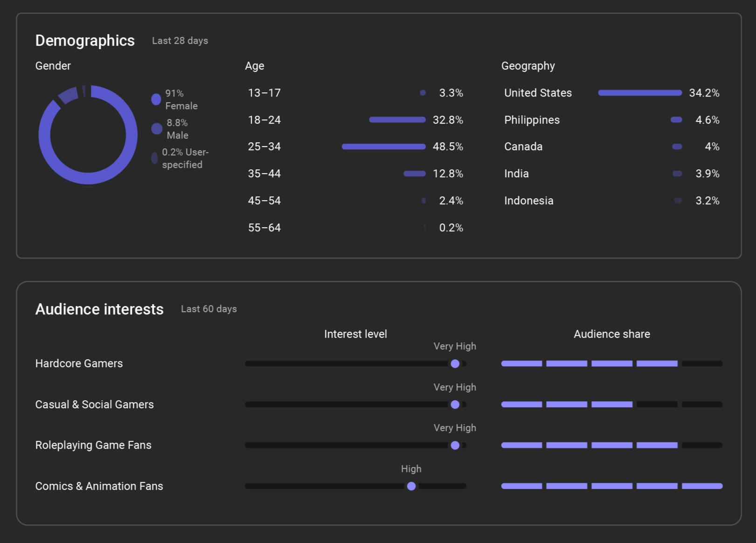Click the Philippines geography bar
The height and width of the screenshot is (543, 756).
676,120
